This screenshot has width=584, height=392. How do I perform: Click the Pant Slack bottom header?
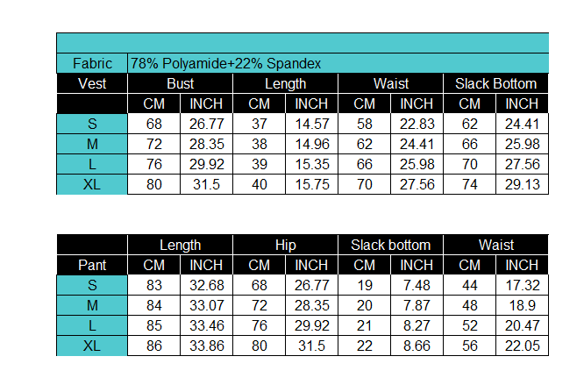(391, 245)
